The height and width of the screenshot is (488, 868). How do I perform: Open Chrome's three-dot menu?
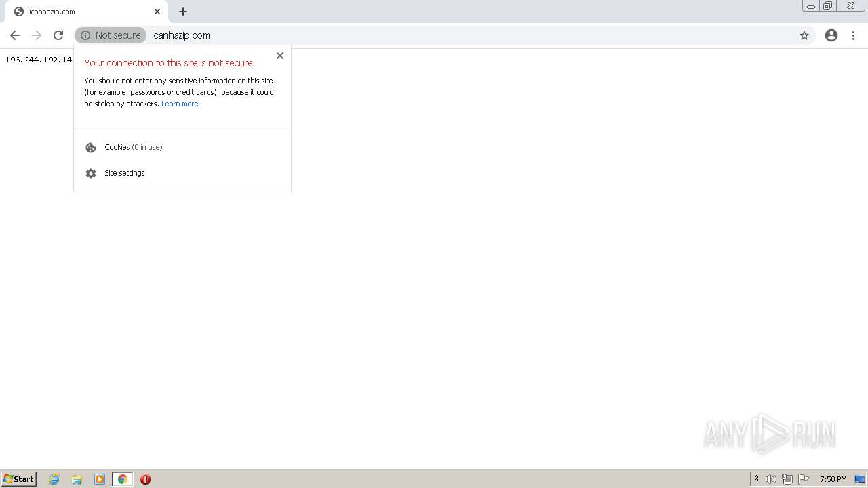click(853, 35)
